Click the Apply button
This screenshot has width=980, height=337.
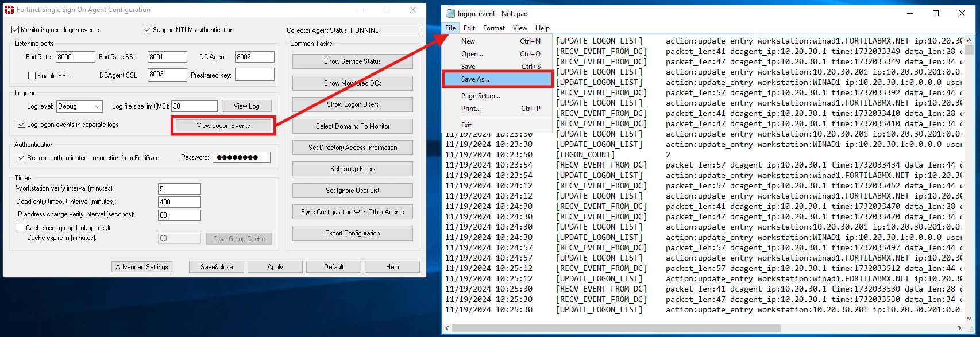point(275,267)
